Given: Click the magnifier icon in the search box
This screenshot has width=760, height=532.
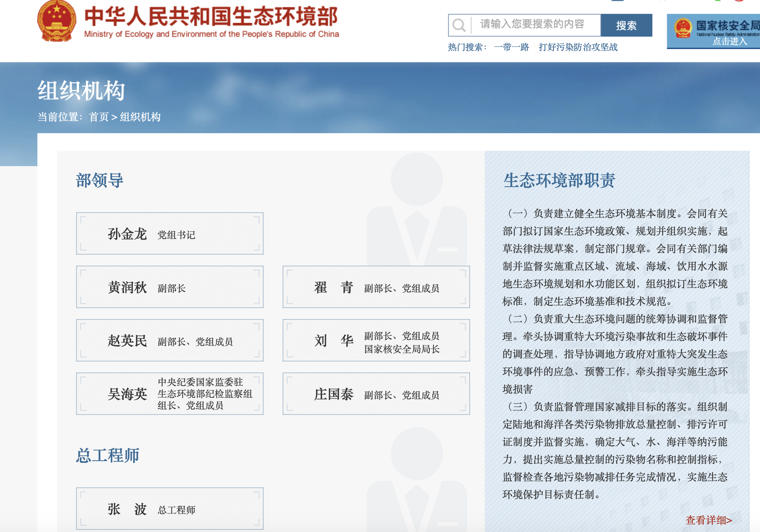Looking at the screenshot, I should [x=459, y=25].
